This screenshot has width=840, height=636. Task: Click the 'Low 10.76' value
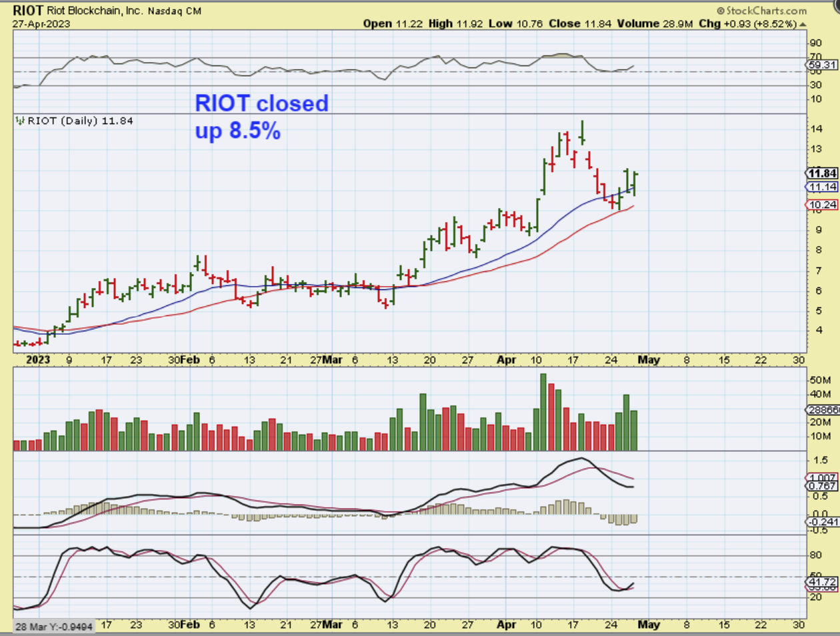516,23
